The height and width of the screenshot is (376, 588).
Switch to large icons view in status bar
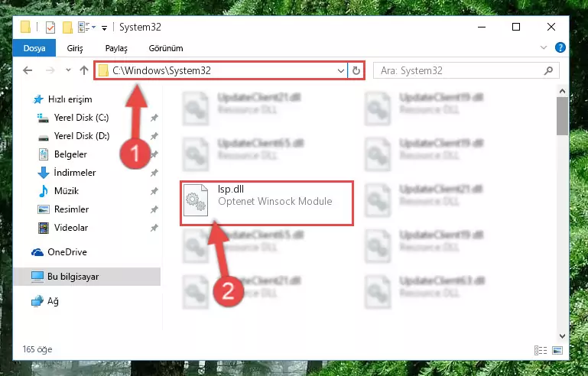(557, 350)
